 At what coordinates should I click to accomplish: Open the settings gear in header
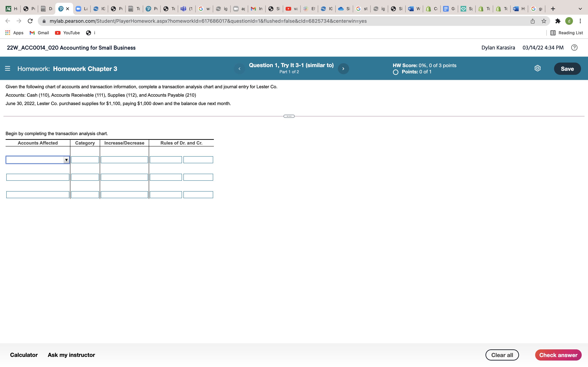[537, 69]
